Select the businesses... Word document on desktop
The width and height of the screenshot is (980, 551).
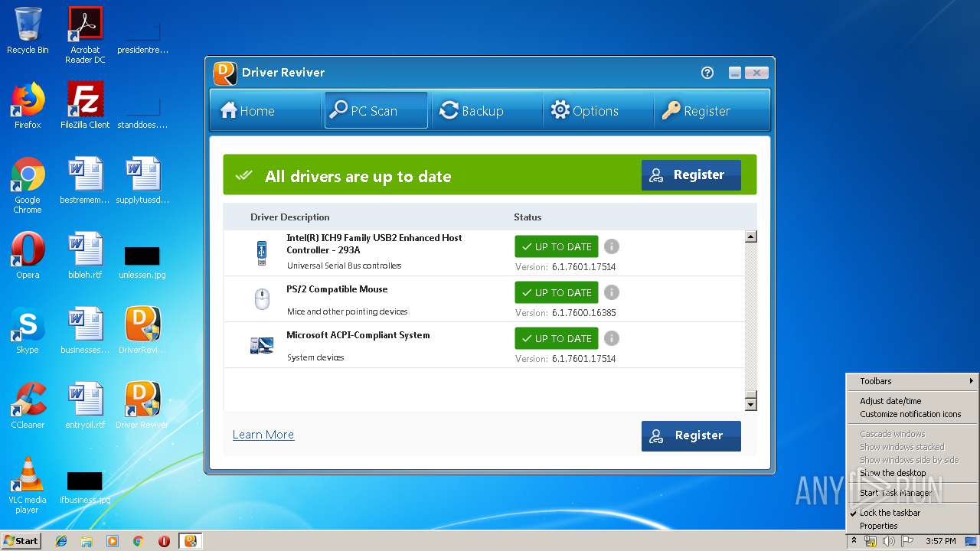[x=85, y=331]
